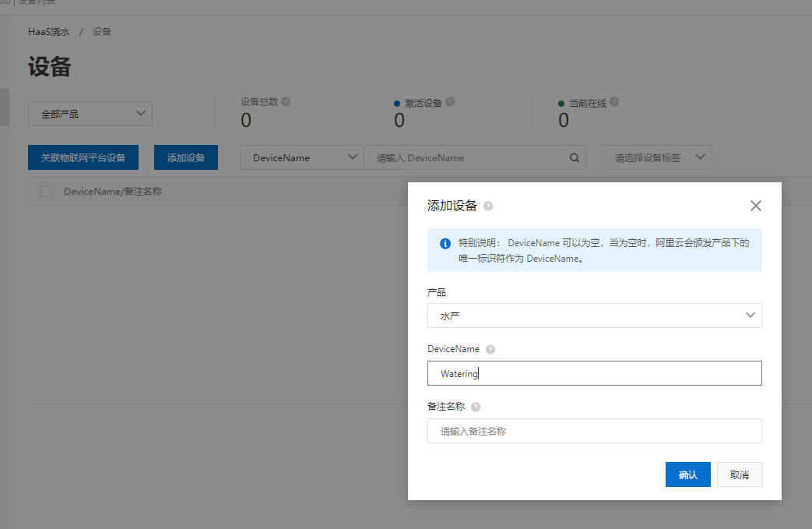Click help icon beside 备注名称 label

coord(476,407)
